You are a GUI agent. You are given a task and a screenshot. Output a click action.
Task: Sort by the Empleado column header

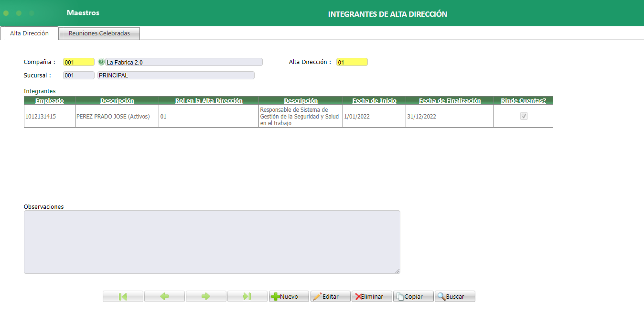click(x=49, y=100)
